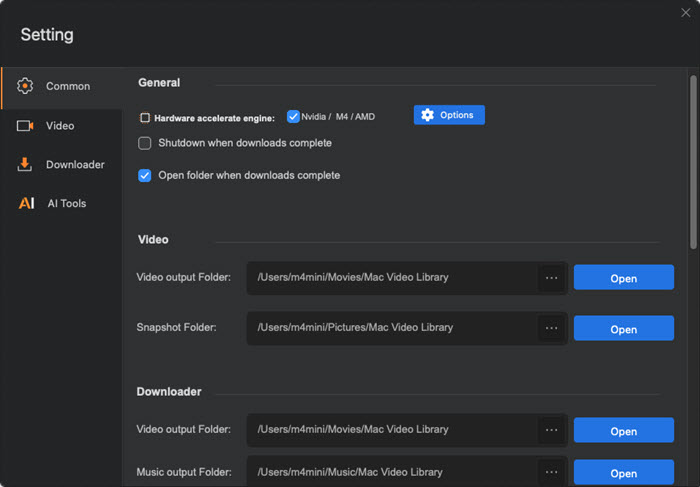Open the Snapshot Folder location

pos(624,329)
